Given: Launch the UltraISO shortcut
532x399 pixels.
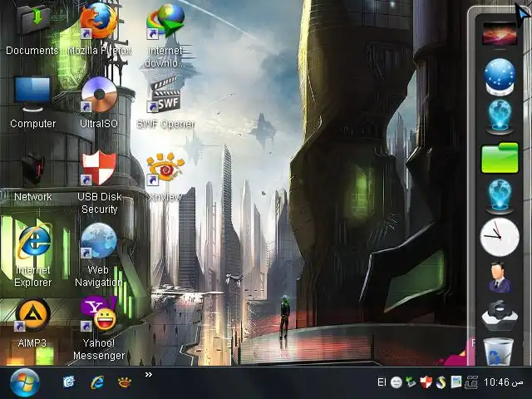Looking at the screenshot, I should click(99, 94).
